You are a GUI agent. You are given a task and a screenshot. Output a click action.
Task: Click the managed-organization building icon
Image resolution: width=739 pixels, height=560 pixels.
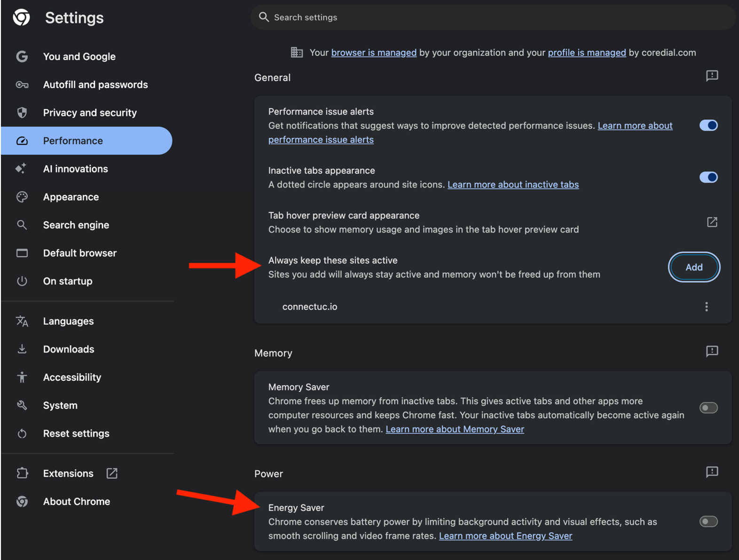point(297,52)
